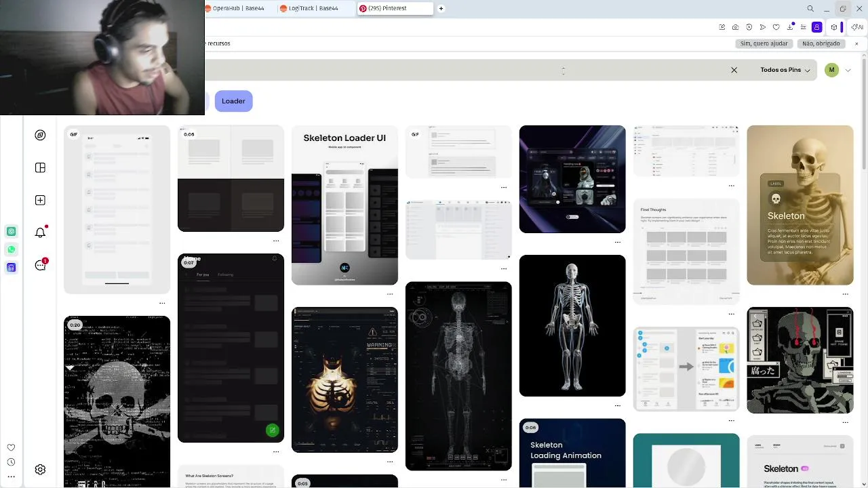Viewport: 868px width, 488px height.
Task: Open the Aria AI button
Action: [x=857, y=27]
